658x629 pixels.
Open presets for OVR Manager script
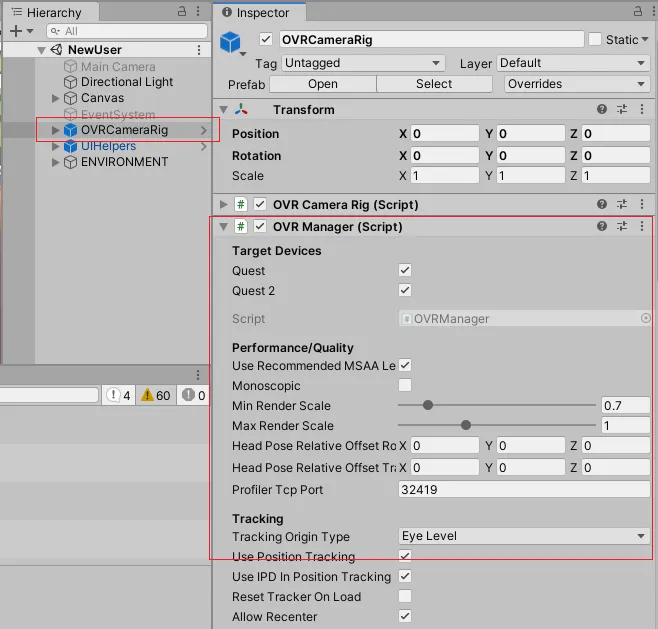[x=622, y=227]
